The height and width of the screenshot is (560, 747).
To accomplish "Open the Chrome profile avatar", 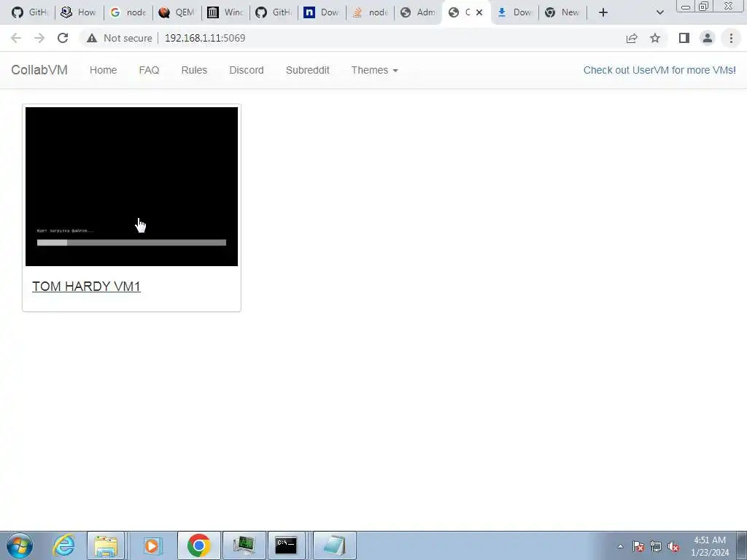I will coord(708,38).
